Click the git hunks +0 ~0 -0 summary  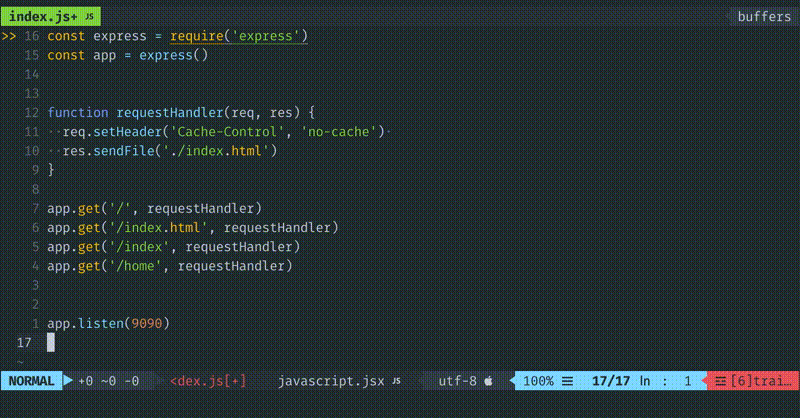[x=108, y=381]
